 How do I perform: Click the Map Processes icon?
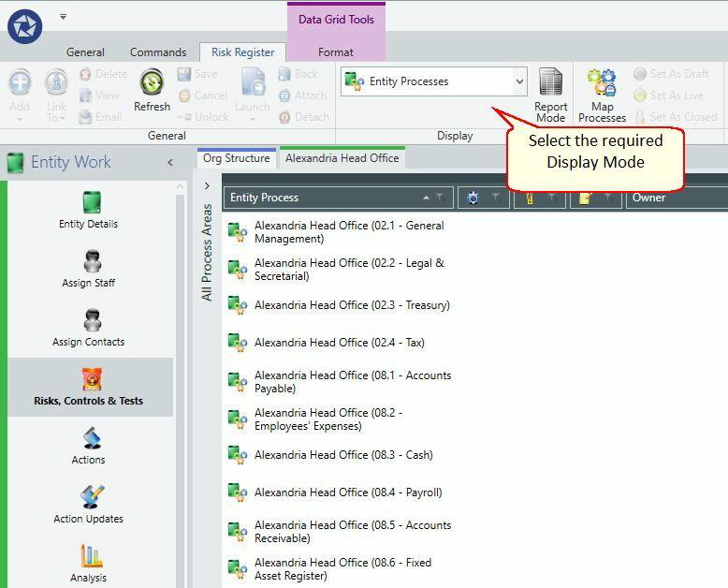(x=602, y=96)
